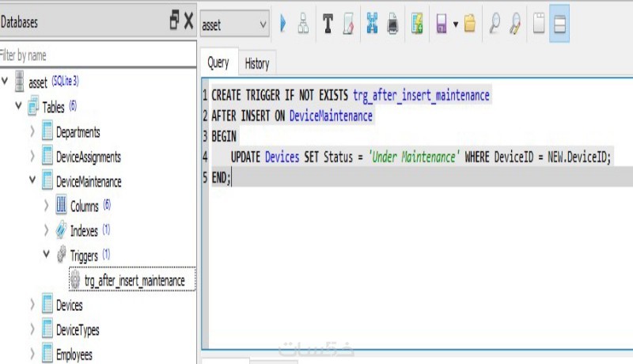Click END; on editor line 5
This screenshot has width=633, height=364.
pos(222,177)
